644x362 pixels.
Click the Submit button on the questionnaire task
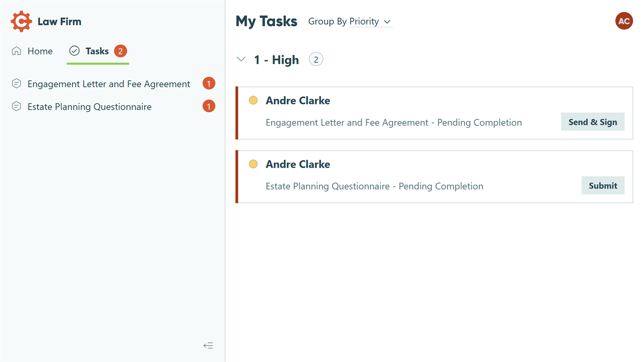click(603, 185)
